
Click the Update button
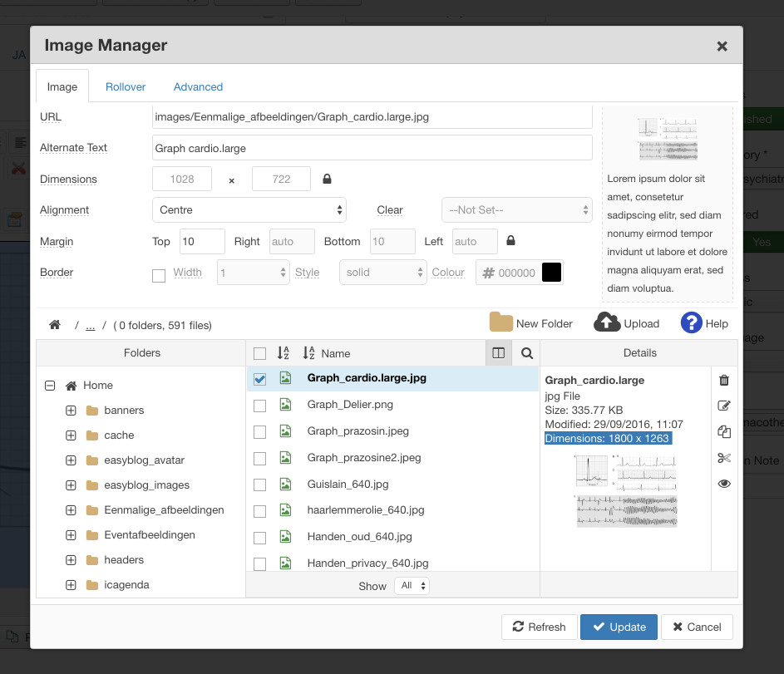pos(619,627)
